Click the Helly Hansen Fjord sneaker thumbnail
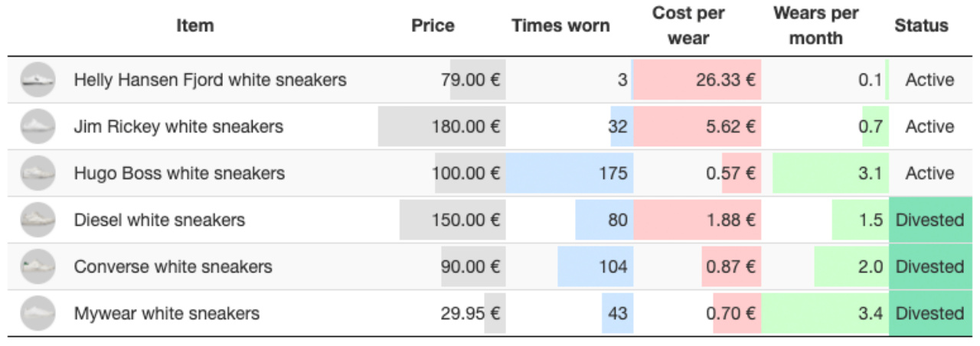The height and width of the screenshot is (346, 980). (x=38, y=80)
